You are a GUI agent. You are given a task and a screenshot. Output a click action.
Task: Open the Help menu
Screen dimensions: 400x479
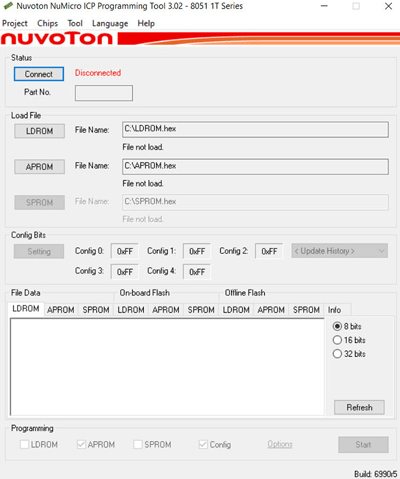click(x=146, y=23)
